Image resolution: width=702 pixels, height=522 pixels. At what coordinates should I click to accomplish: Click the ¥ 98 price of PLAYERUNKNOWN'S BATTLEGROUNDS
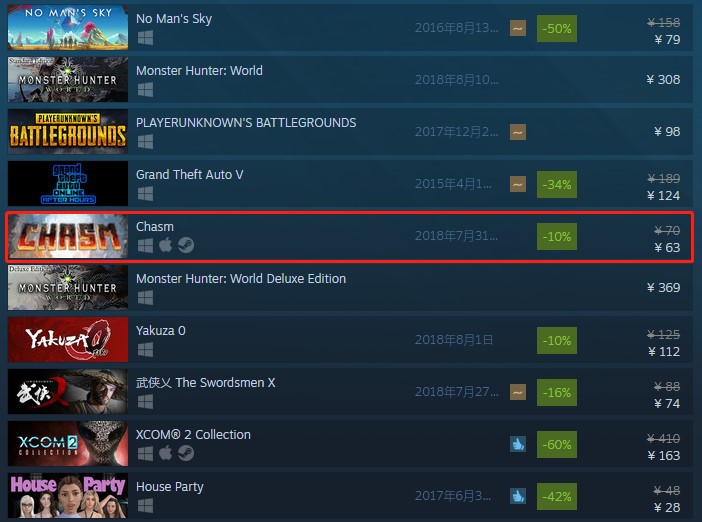(x=667, y=132)
